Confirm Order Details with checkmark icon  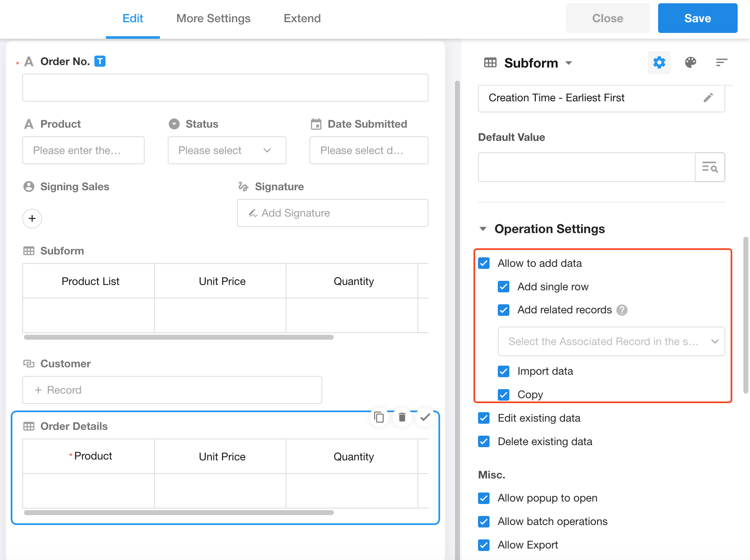point(425,418)
